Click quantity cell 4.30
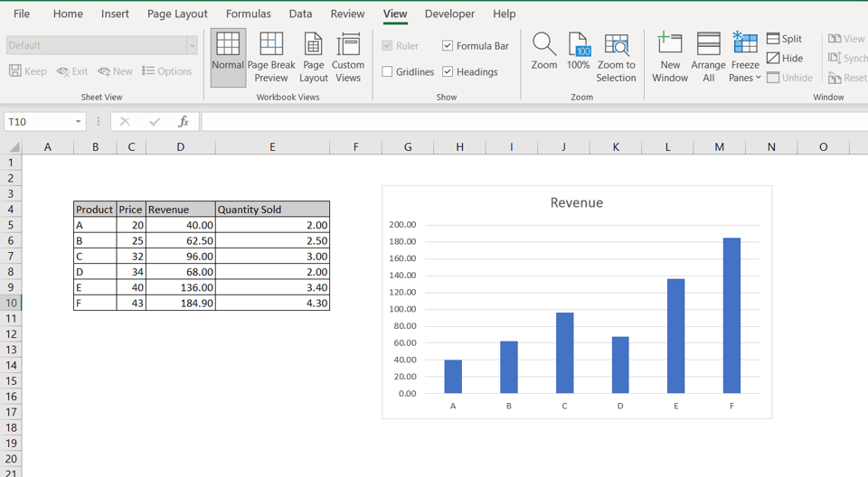 272,304
